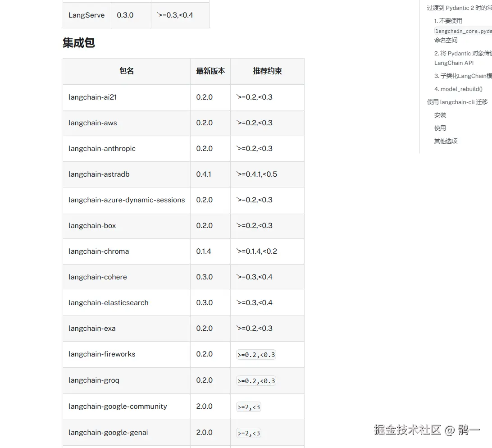Click langchain-astradb version '0.4.1'
Viewport: 492px width, 448px height.
204,174
